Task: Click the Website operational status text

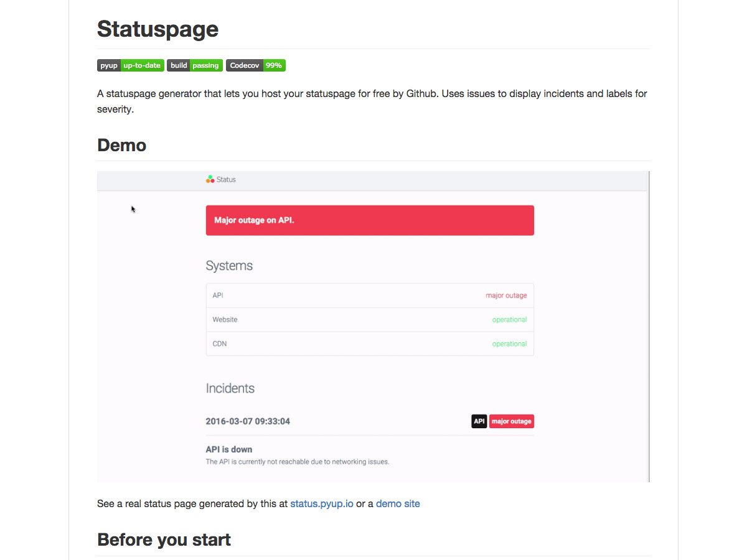Action: 509,319
